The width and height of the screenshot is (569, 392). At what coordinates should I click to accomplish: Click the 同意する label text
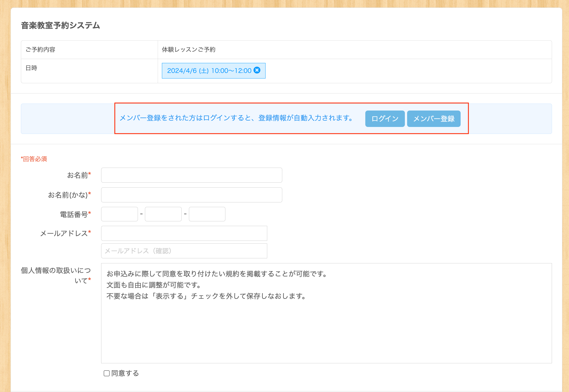point(125,373)
